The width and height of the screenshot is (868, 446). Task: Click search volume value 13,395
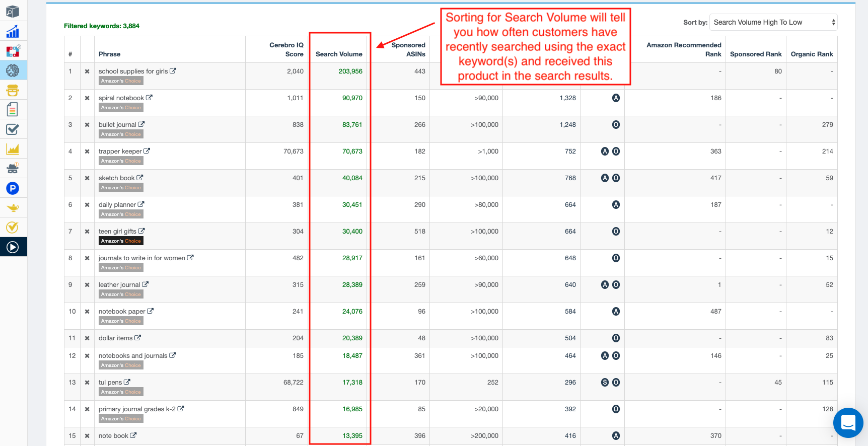(x=352, y=436)
